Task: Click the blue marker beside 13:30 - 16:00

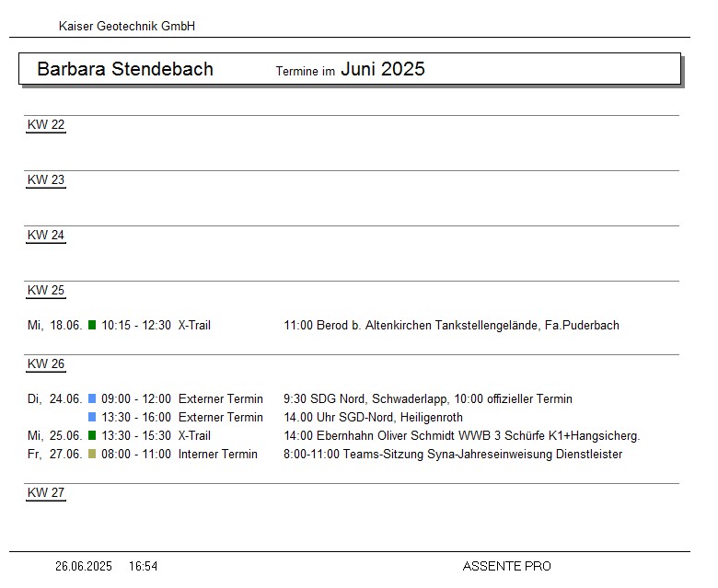Action: pyautogui.click(x=92, y=417)
